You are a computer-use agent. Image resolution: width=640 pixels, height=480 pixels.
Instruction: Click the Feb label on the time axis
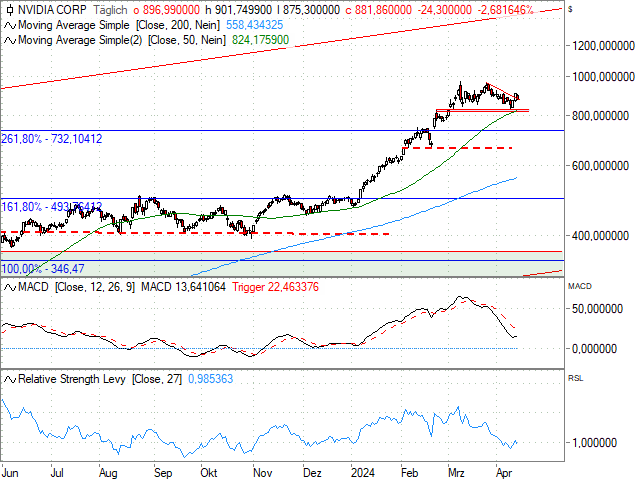tap(409, 473)
